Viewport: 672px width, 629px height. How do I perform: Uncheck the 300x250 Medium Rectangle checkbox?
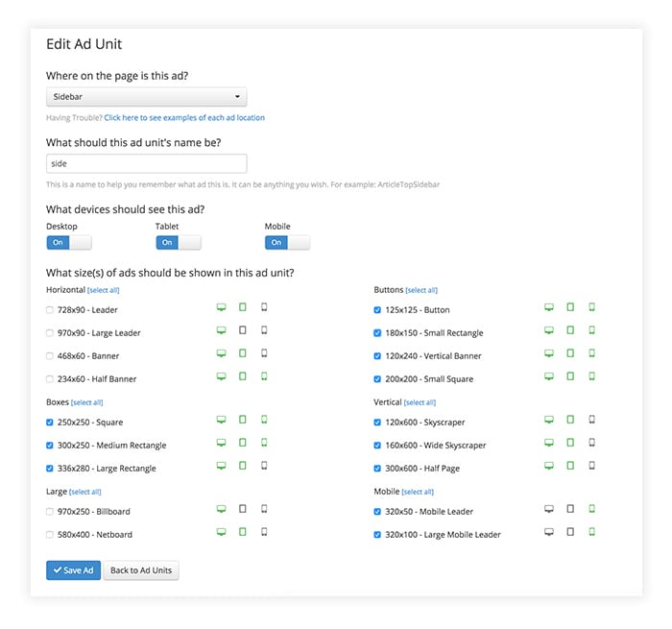[x=50, y=446]
